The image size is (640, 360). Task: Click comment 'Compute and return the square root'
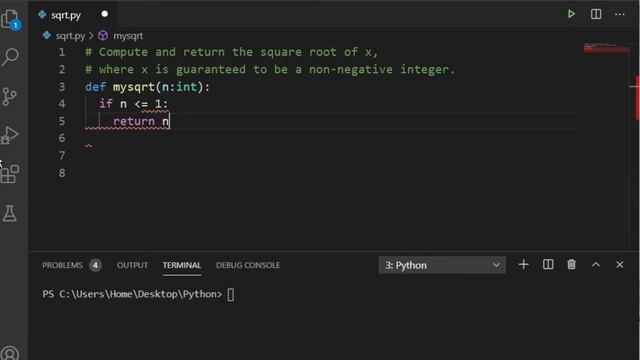(231, 52)
